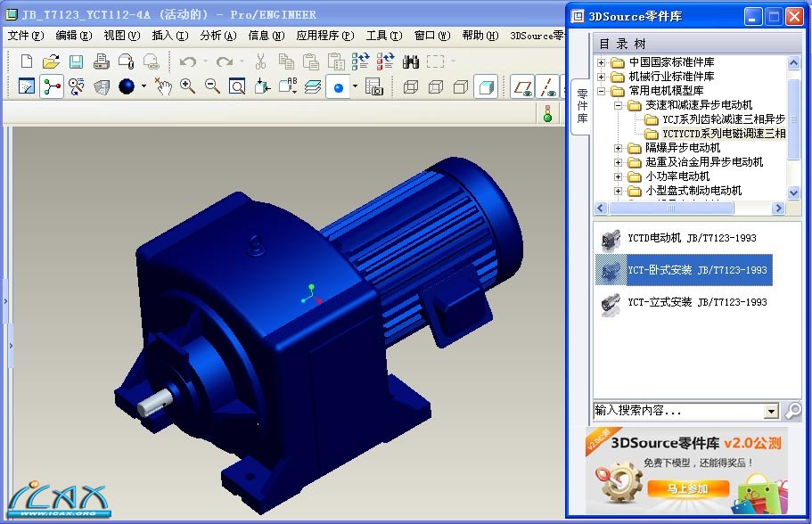Click the copy icon in the toolbar
Image resolution: width=812 pixels, height=524 pixels.
(286, 61)
